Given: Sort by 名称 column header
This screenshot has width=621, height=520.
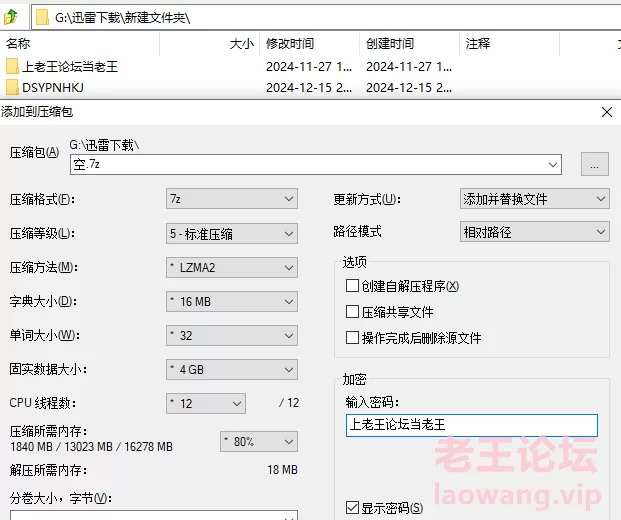Looking at the screenshot, I should [x=18, y=43].
